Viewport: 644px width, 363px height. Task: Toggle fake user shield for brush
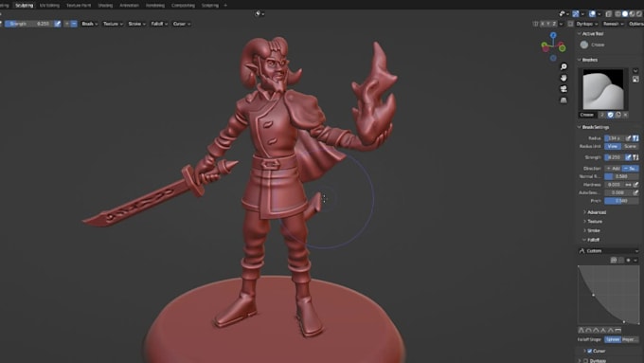610,115
